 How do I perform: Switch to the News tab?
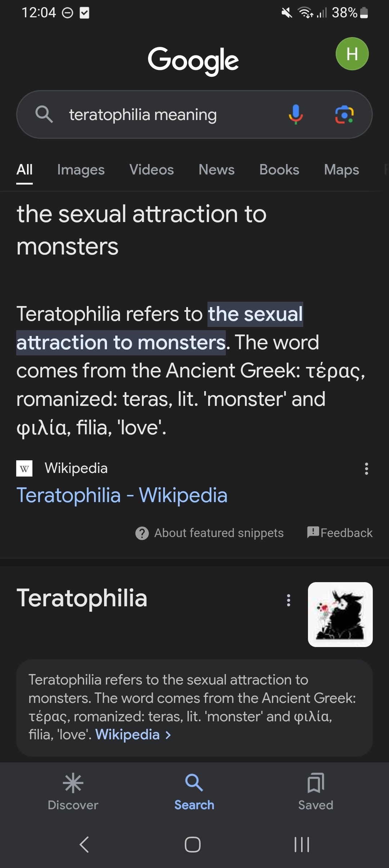(216, 170)
